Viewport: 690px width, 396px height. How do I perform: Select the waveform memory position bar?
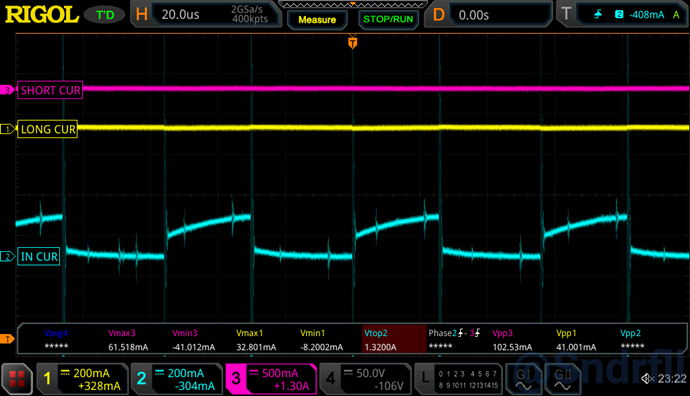point(352,4)
